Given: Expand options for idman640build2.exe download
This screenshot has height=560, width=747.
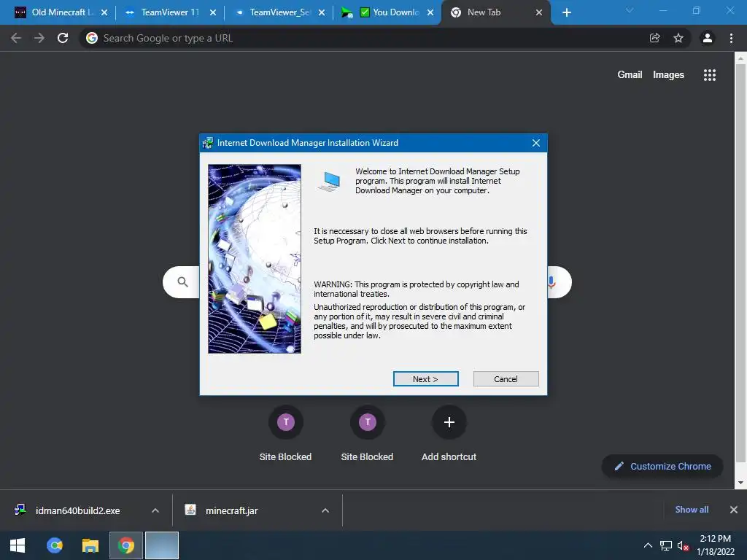Looking at the screenshot, I should 155,510.
